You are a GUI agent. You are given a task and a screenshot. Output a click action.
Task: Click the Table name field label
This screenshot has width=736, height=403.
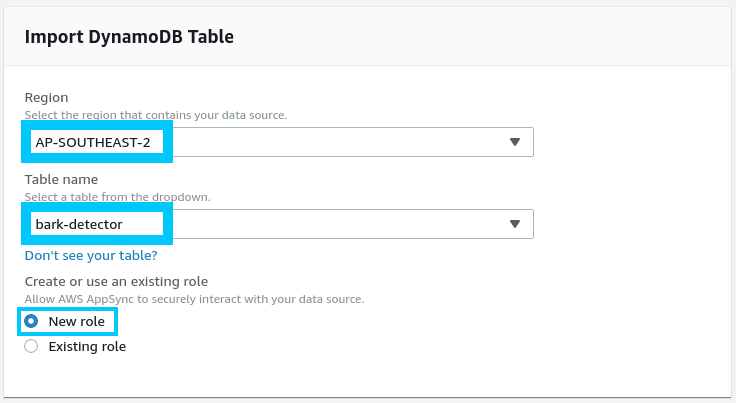(x=62, y=180)
